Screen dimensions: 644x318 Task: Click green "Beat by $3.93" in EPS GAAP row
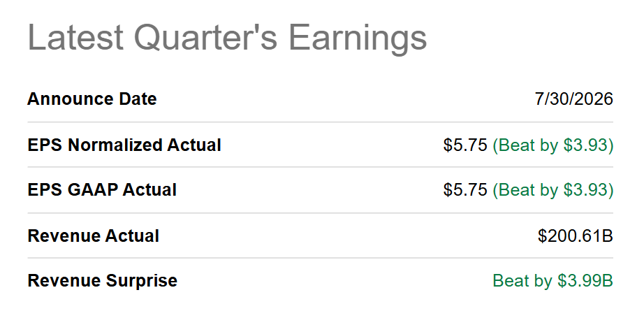pos(552,190)
